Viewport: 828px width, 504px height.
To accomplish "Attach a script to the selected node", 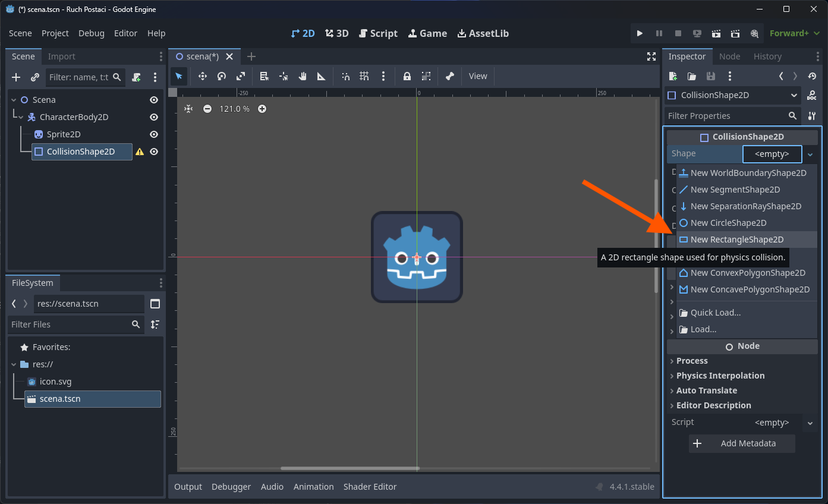I will point(136,77).
